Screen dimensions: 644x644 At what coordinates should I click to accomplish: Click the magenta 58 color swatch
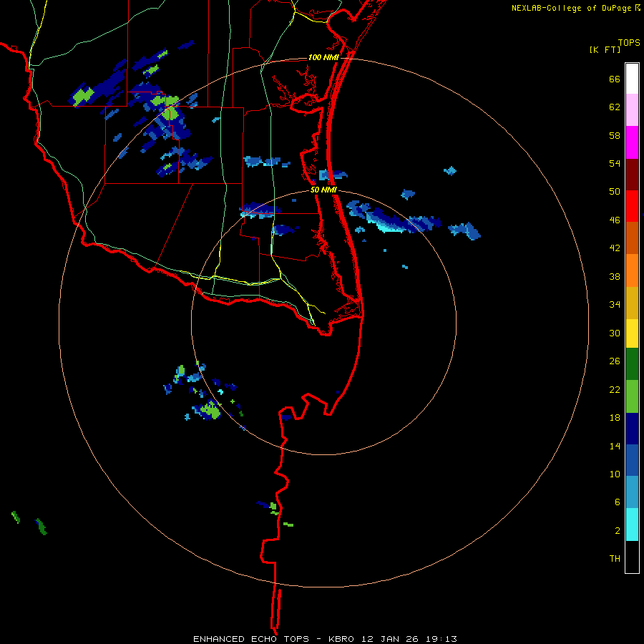[x=632, y=142]
